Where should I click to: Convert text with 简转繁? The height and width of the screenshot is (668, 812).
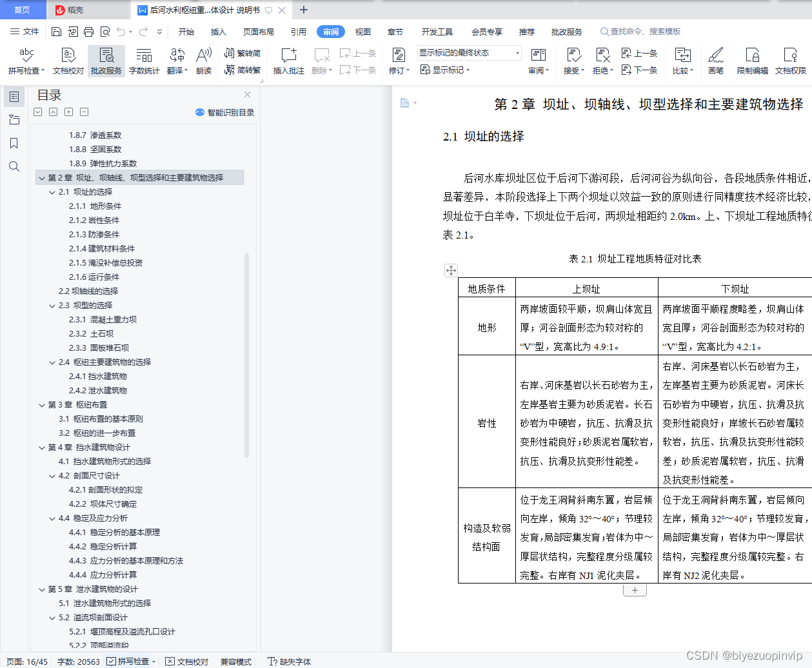pos(243,70)
